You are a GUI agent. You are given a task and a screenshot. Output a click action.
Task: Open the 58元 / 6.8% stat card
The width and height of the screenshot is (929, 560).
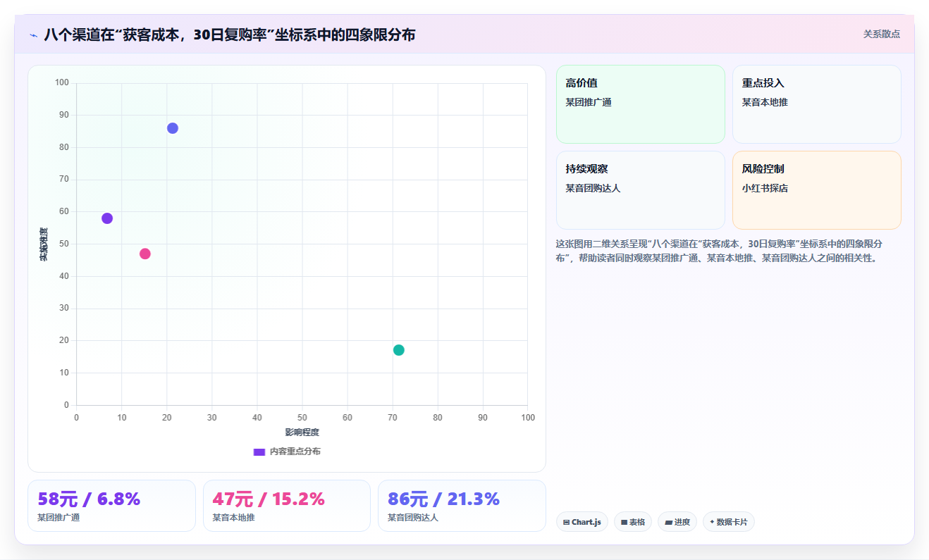click(x=111, y=506)
